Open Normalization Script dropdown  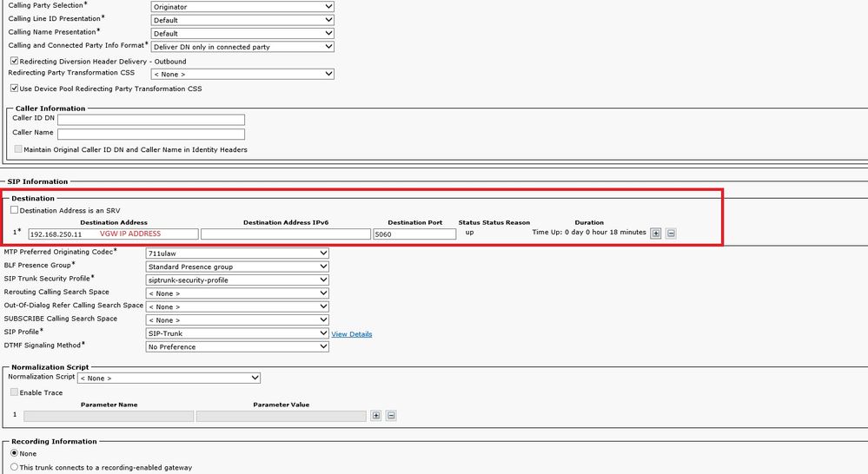pyautogui.click(x=169, y=378)
